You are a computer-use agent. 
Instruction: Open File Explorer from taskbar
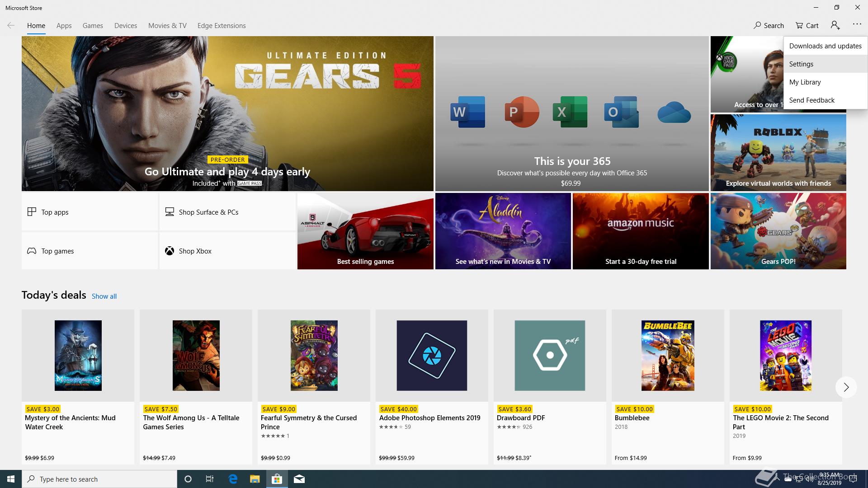pos(255,479)
